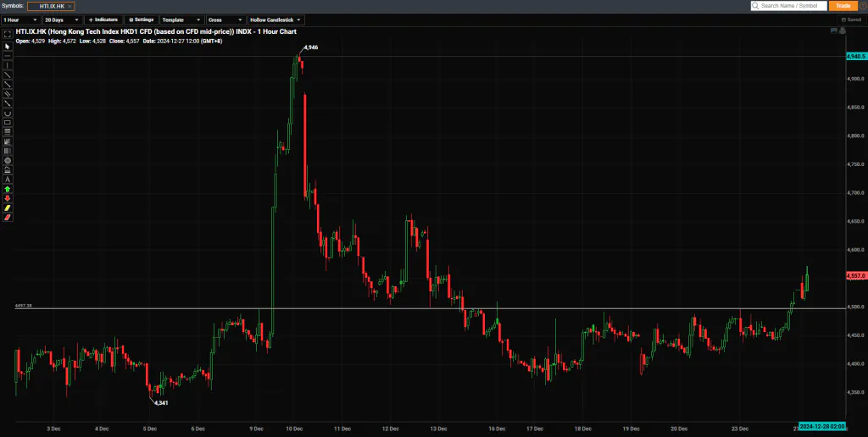Click the print chart icon
This screenshot has height=437, width=868.
842,30
